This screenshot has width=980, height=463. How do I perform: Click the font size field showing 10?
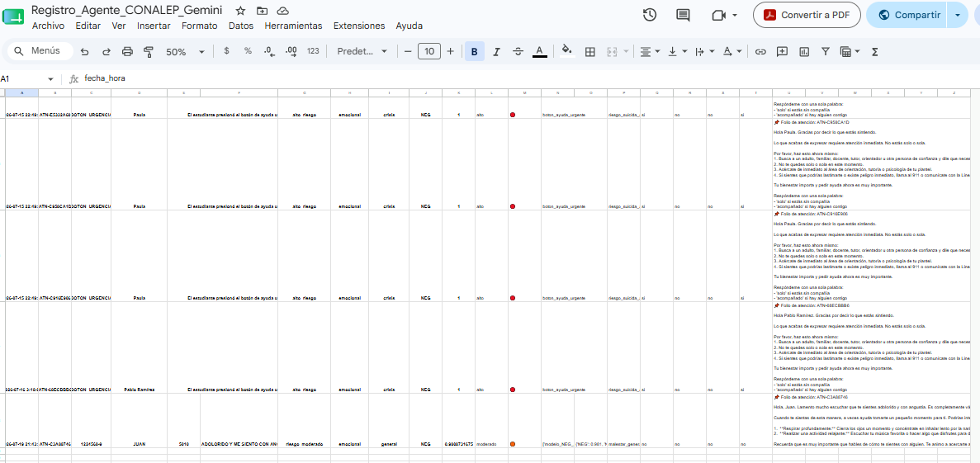click(x=428, y=51)
